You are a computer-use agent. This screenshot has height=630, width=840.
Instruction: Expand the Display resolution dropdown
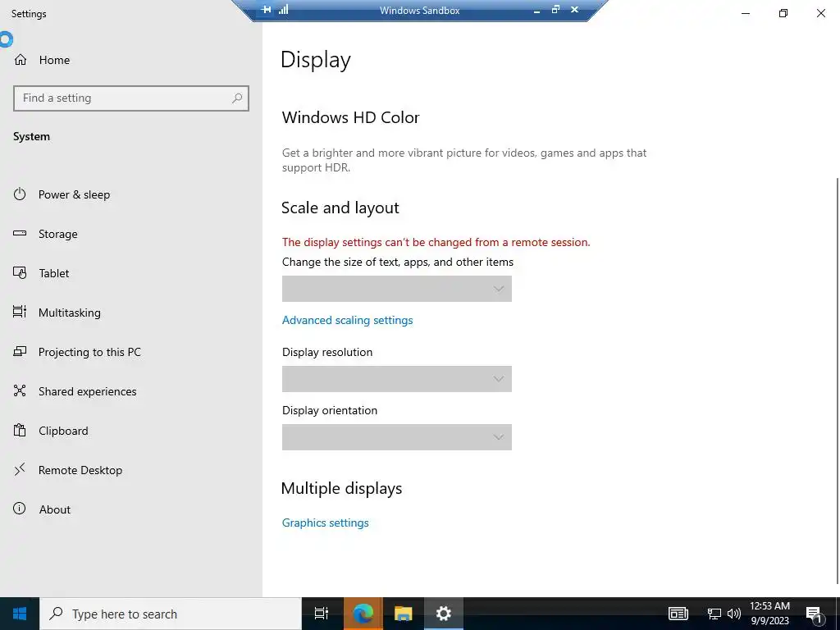coord(397,379)
